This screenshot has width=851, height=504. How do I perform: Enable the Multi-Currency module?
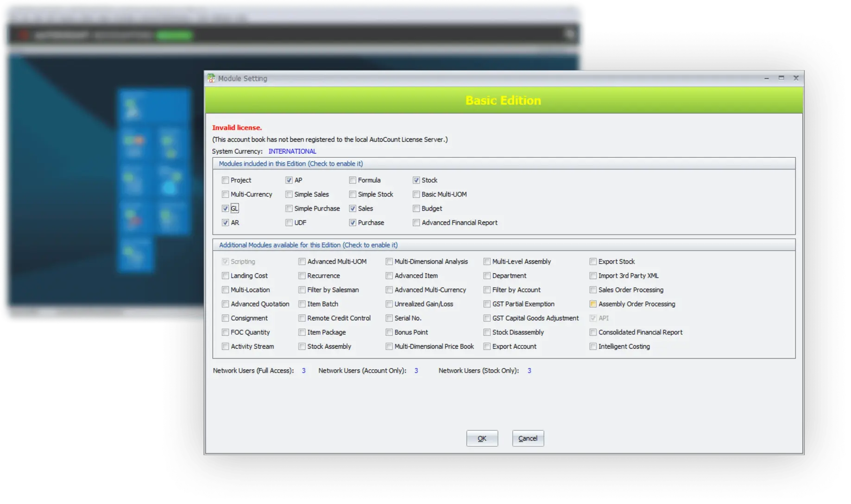(x=225, y=194)
